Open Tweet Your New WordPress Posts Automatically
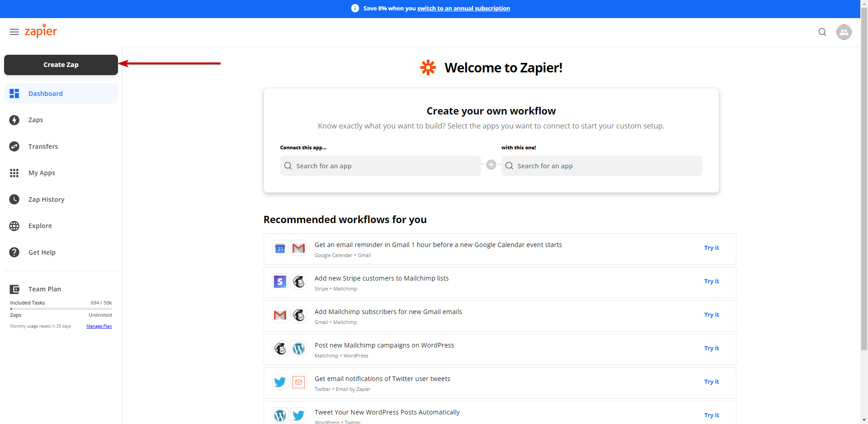 [x=387, y=412]
